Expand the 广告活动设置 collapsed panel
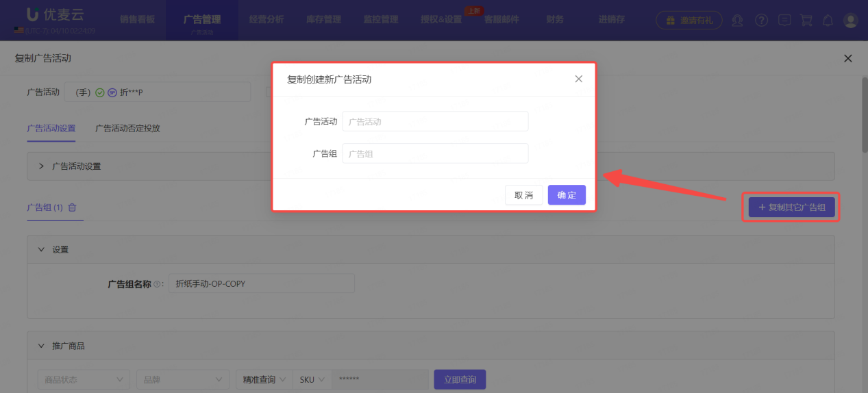The width and height of the screenshot is (868, 393). 41,166
